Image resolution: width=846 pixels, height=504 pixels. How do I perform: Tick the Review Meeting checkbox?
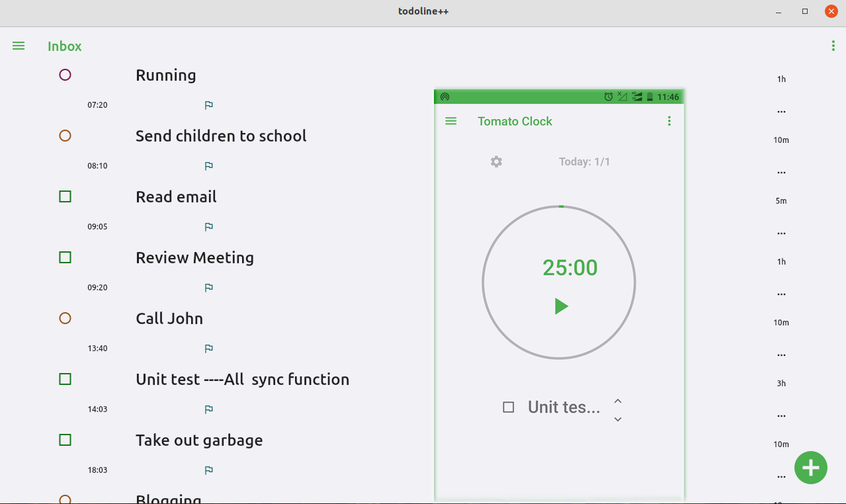(65, 257)
